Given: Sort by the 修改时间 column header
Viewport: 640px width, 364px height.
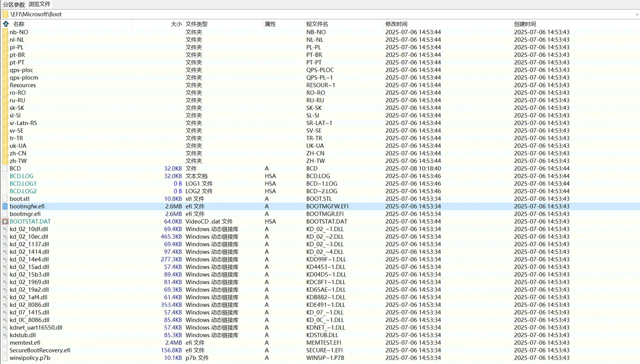Looking at the screenshot, I should tap(396, 24).
